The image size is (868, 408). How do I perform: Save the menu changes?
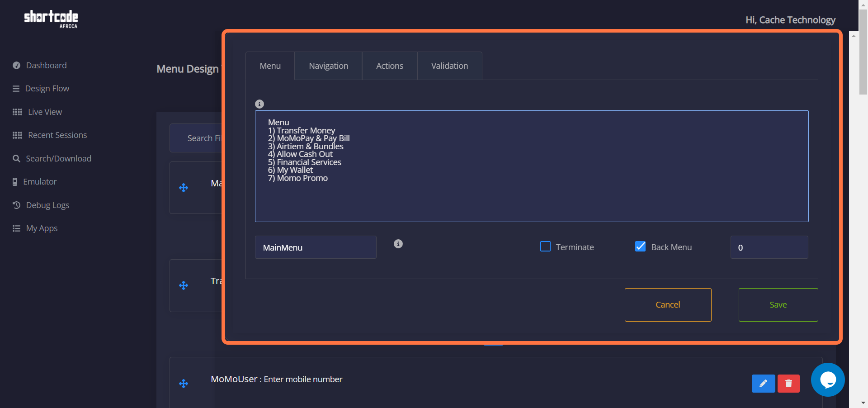point(778,305)
